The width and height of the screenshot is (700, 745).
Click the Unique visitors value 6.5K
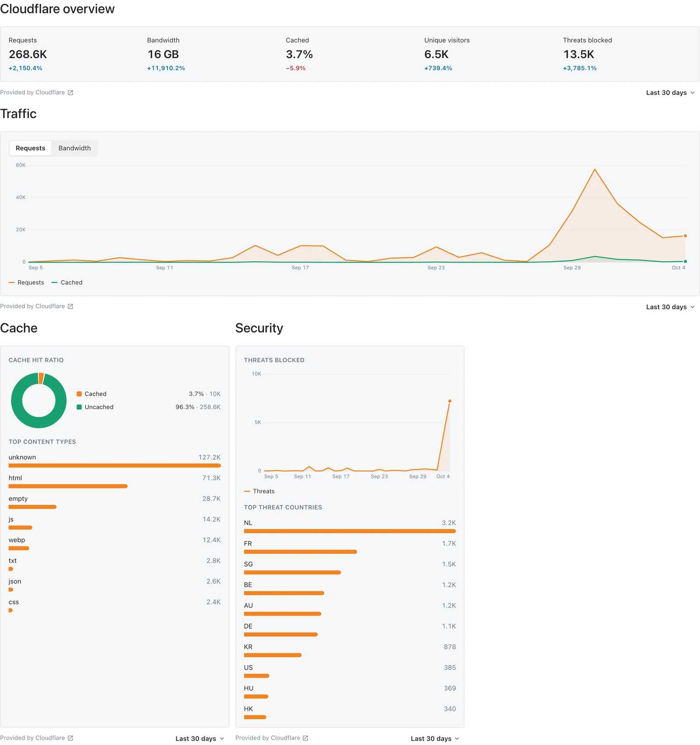point(437,55)
